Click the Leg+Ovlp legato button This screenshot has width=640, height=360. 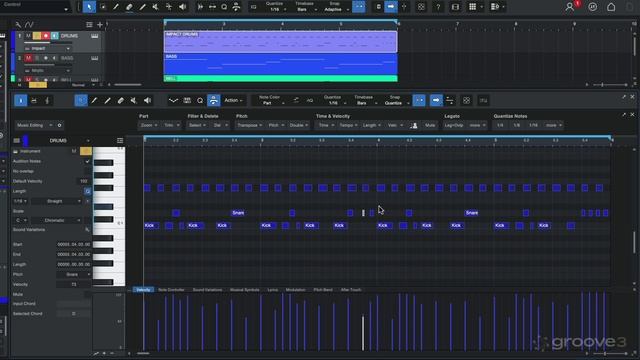[454, 125]
